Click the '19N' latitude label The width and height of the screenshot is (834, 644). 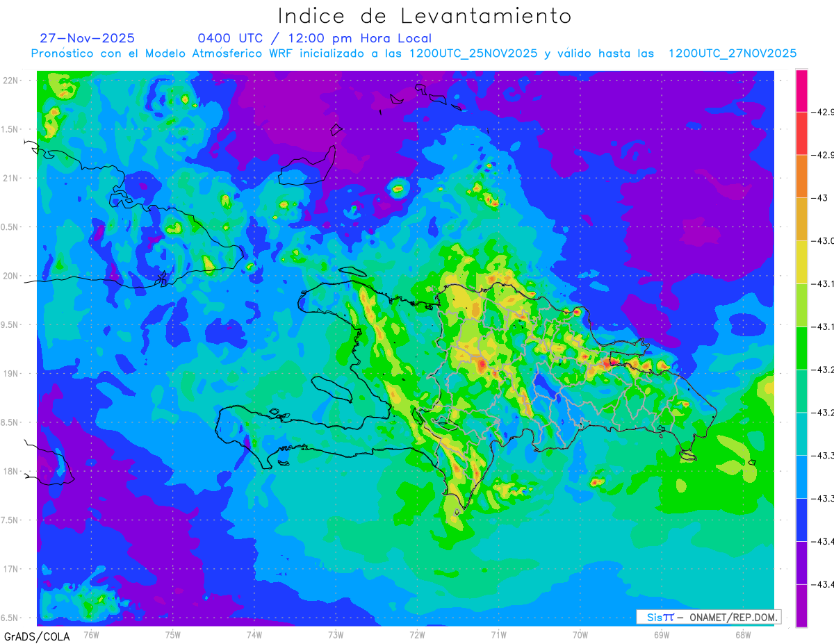click(x=12, y=374)
